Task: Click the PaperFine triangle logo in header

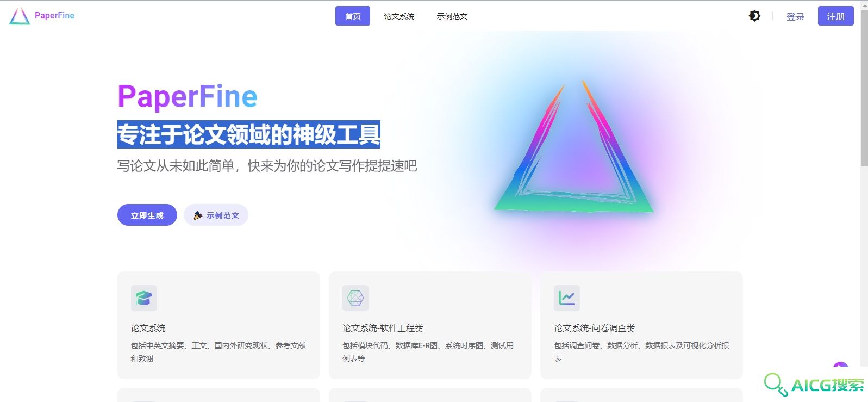Action: click(20, 16)
